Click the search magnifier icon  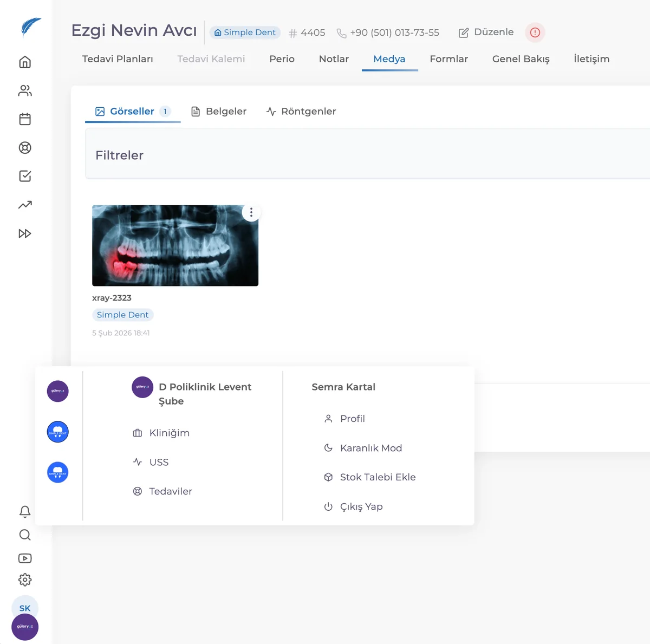click(25, 535)
